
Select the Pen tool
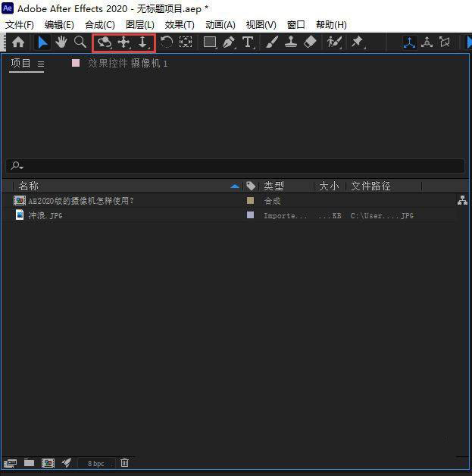(x=229, y=42)
